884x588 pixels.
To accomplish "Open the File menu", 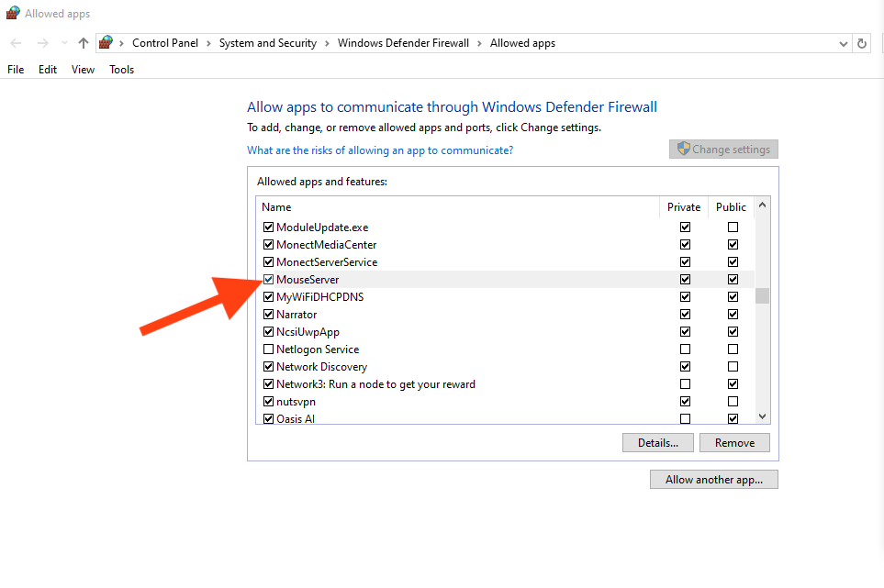I will [x=16, y=70].
